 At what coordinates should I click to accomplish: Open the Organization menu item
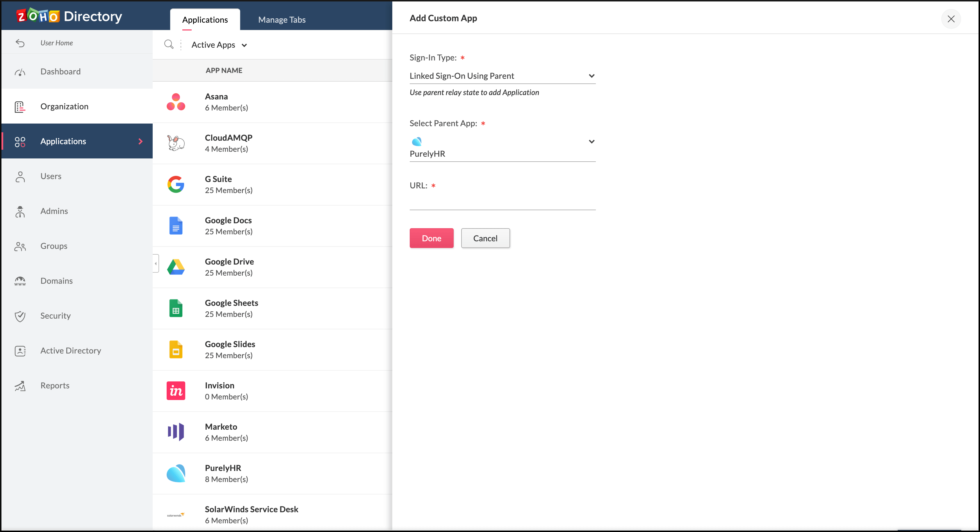tap(64, 106)
